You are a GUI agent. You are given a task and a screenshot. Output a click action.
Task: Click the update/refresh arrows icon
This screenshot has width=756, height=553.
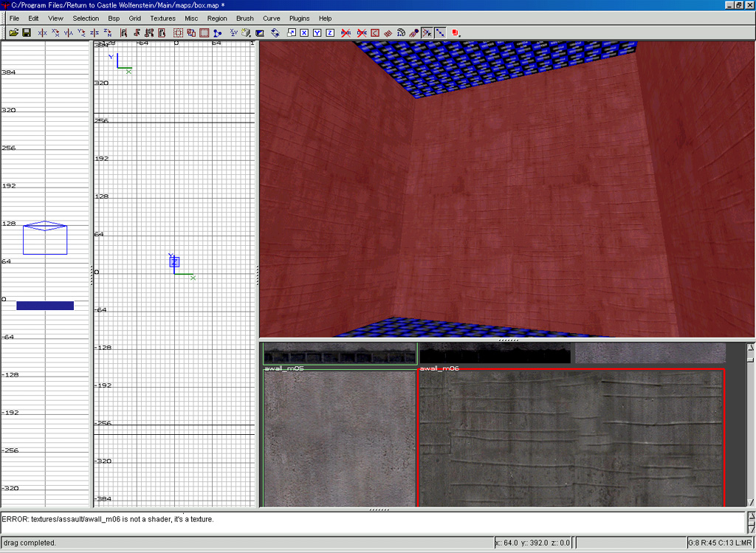click(275, 32)
